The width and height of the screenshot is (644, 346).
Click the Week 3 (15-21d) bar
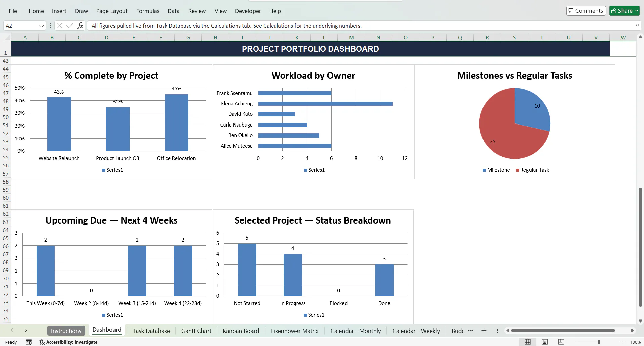[x=137, y=271]
